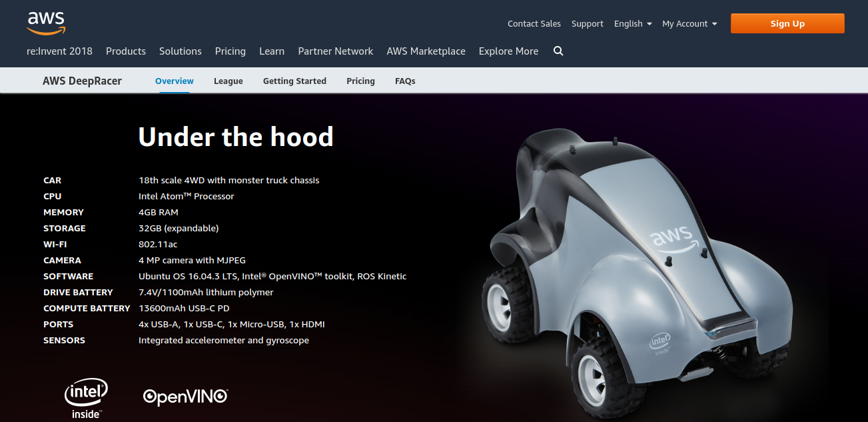This screenshot has width=868, height=422.
Task: Click '4 MP camera with MJPEG' text
Action: (x=192, y=260)
